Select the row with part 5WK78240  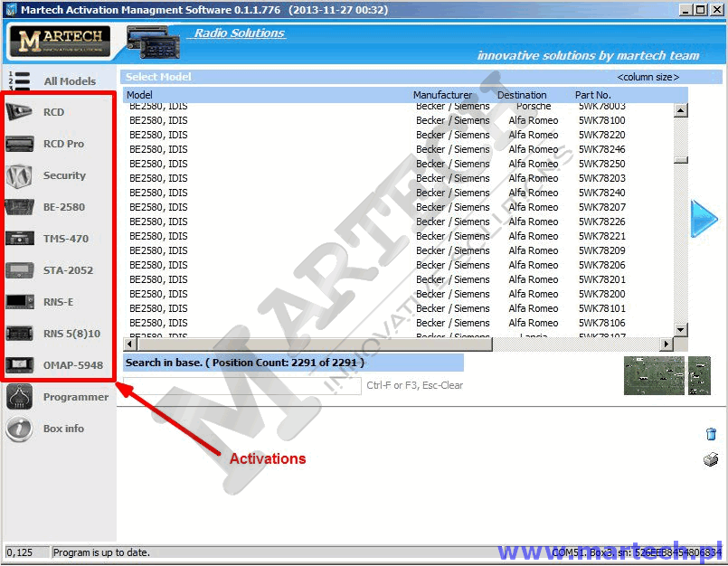pyautogui.click(x=398, y=193)
